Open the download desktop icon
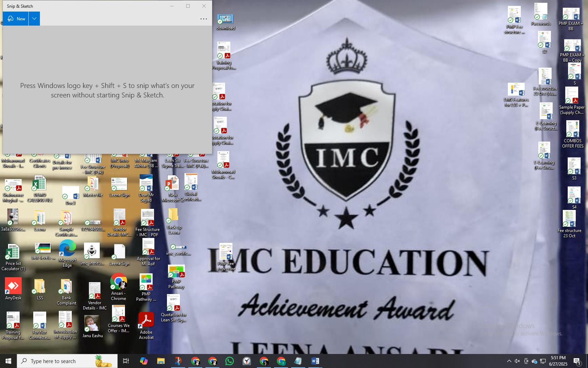This screenshot has height=368, width=588. pos(225,22)
